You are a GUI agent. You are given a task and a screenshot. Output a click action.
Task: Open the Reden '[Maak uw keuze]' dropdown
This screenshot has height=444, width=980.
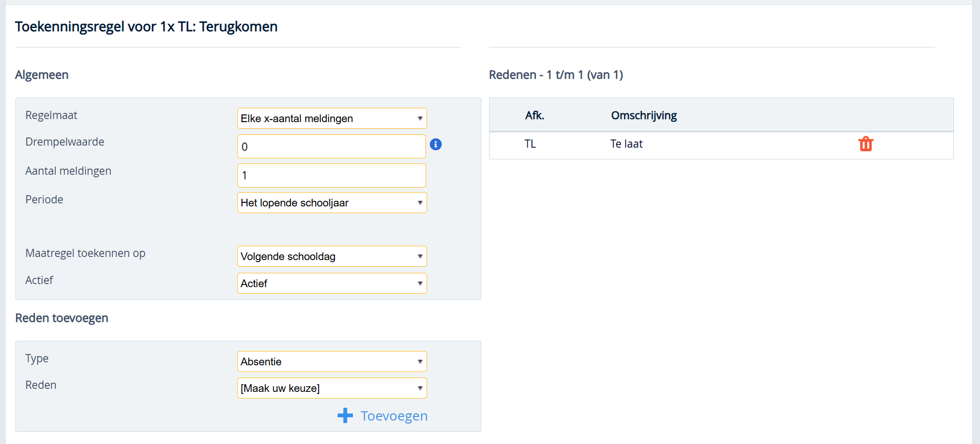331,388
